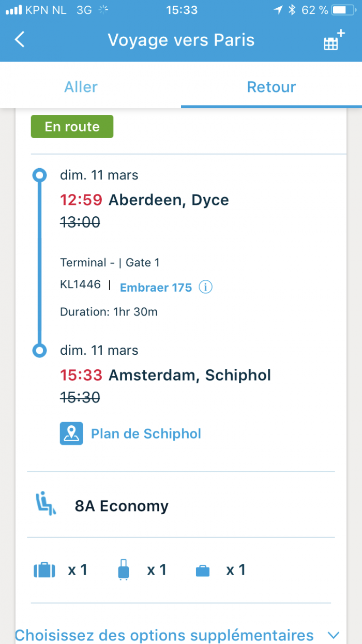Tap the Schiphol map pin icon
Screen dimensions: 362x644
tap(71, 433)
